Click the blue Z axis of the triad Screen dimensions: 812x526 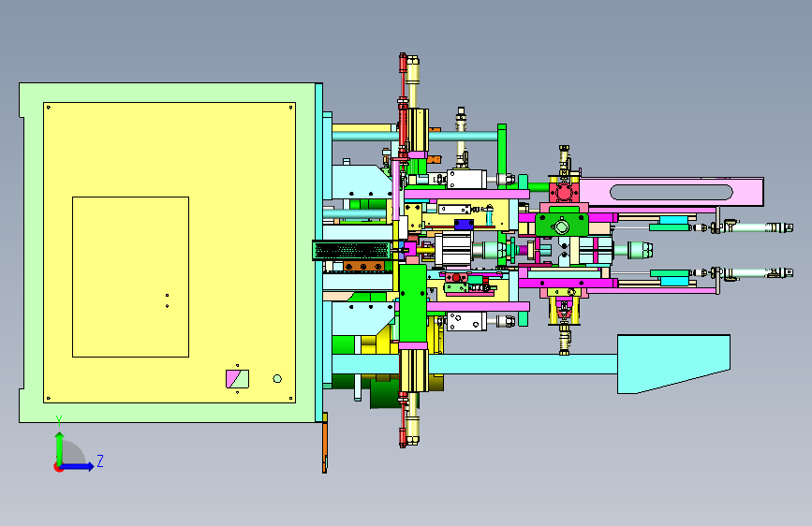(78, 466)
